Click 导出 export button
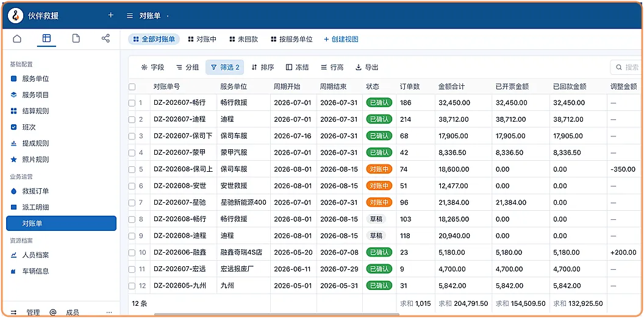The width and height of the screenshot is (644, 318). 367,67
